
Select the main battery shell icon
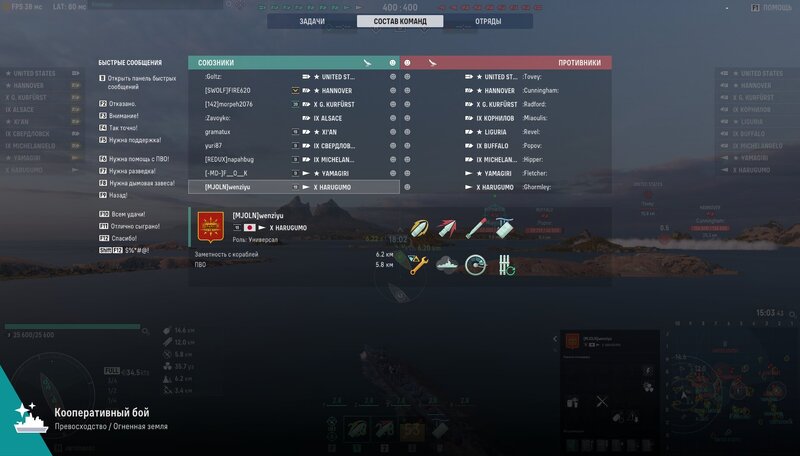(419, 229)
